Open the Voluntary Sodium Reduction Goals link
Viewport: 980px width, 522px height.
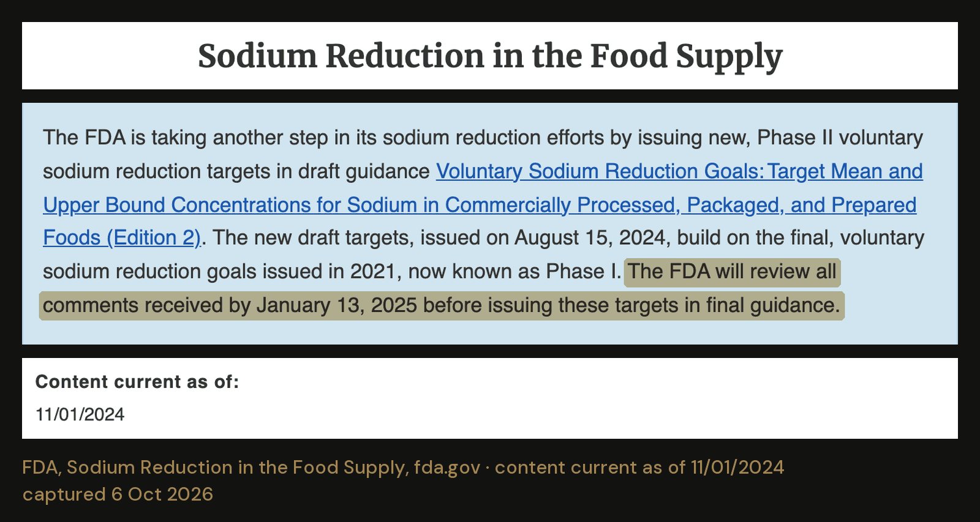679,171
